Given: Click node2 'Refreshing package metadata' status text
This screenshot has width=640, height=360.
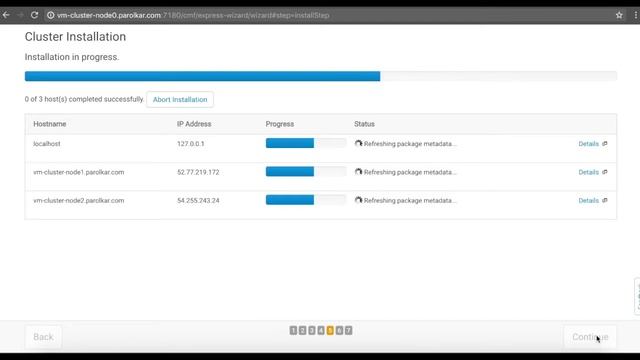Looking at the screenshot, I should pos(410,200).
